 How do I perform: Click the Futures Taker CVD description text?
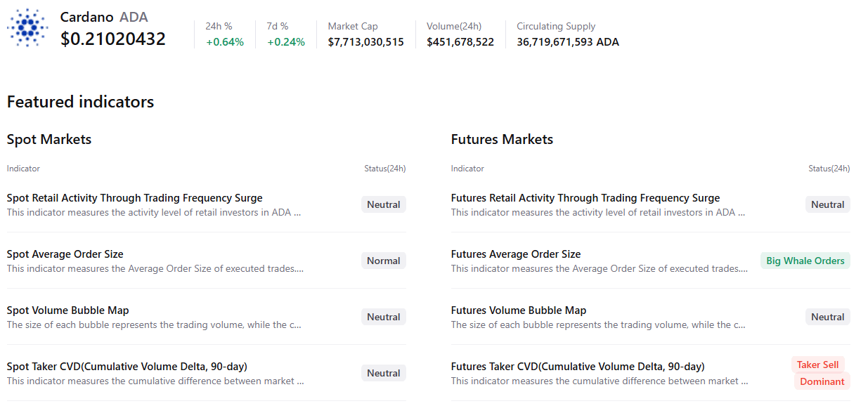tap(600, 381)
